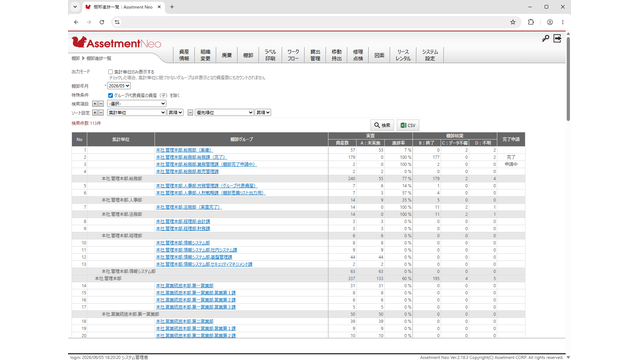Click the key icon in the page header
Viewport: 640px width, 360px height.
click(545, 38)
